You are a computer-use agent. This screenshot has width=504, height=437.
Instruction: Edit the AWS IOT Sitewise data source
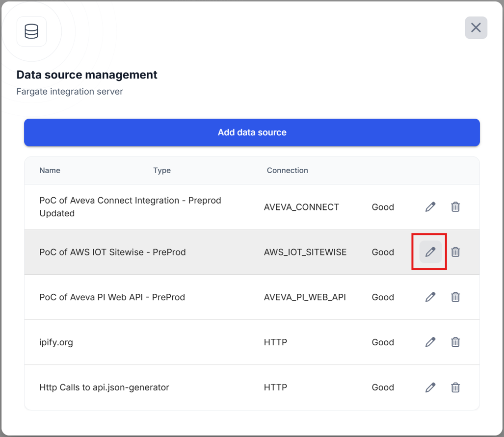click(x=430, y=252)
